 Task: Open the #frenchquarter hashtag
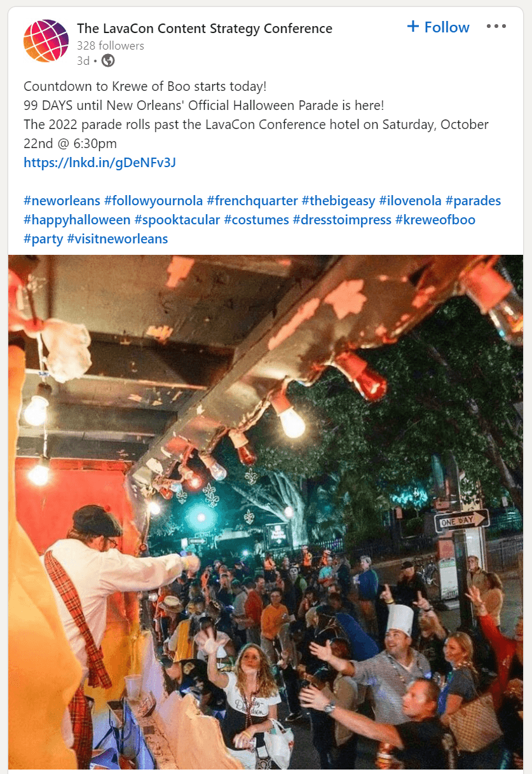[x=252, y=201]
